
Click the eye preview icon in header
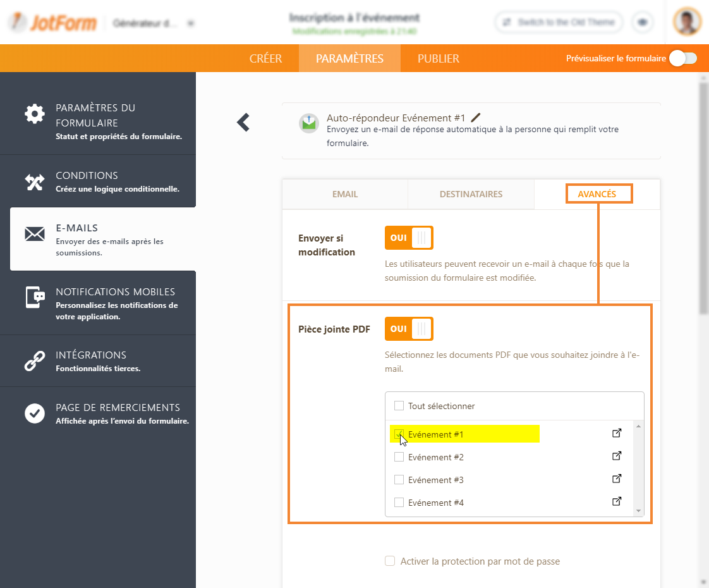tap(642, 22)
